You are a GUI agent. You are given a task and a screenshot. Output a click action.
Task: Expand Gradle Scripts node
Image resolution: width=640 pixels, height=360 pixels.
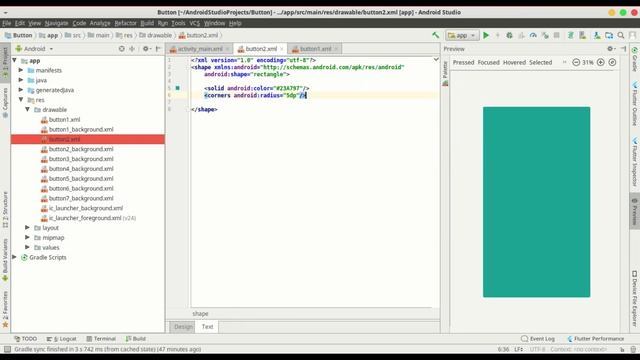click(15, 257)
